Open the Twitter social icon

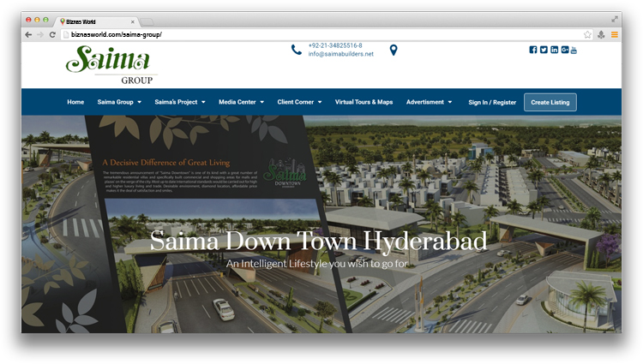544,50
